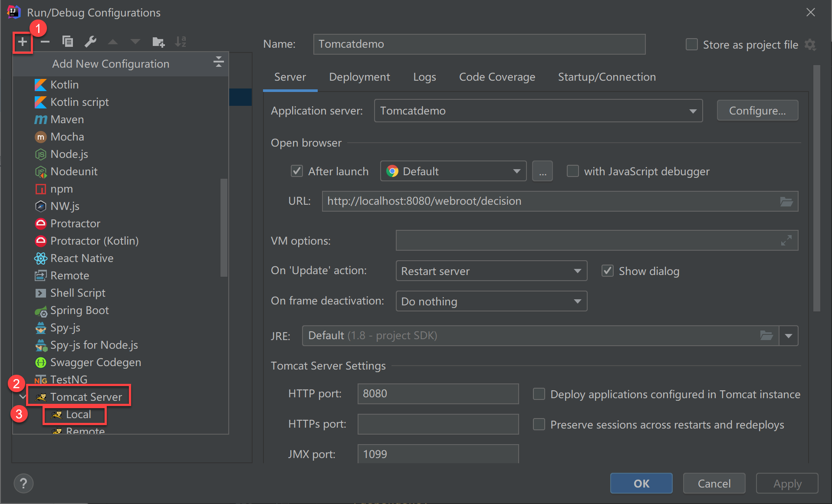Toggle the After launch checkbox
This screenshot has width=832, height=504.
[x=297, y=171]
